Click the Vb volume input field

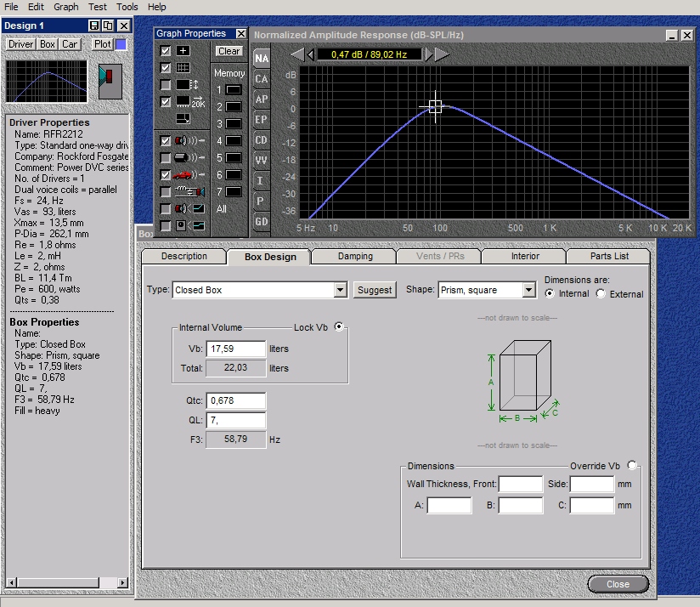point(235,349)
